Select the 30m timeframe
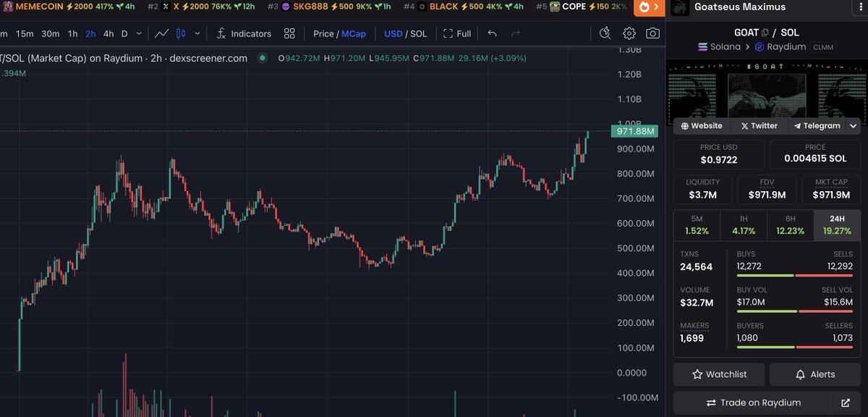Viewport: 868px width, 417px height. (51, 33)
